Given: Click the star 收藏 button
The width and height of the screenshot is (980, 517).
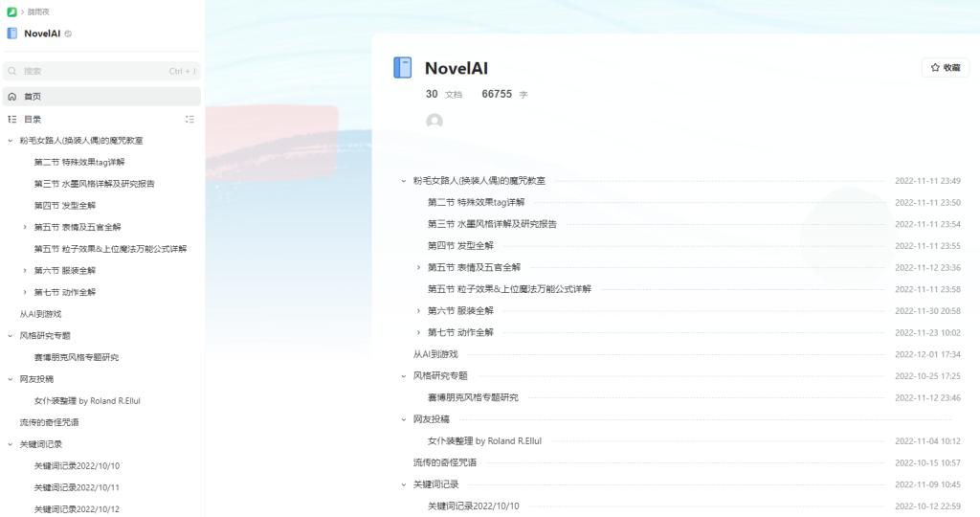Looking at the screenshot, I should pyautogui.click(x=945, y=68).
